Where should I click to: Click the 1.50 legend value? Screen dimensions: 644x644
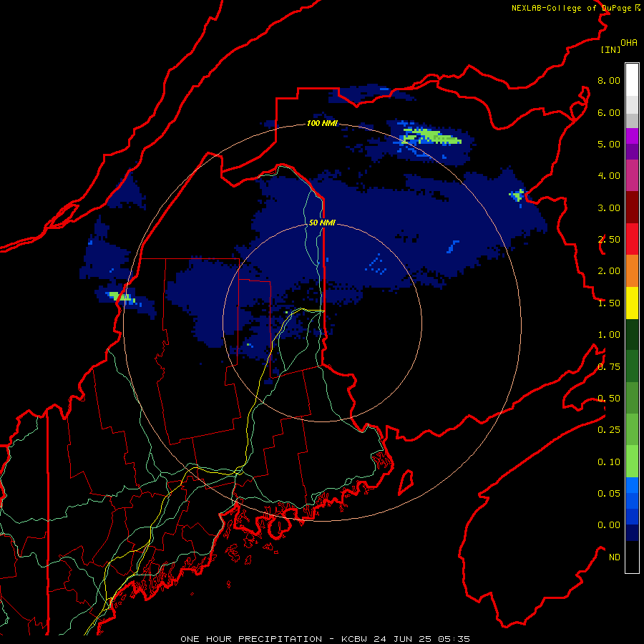tap(609, 303)
